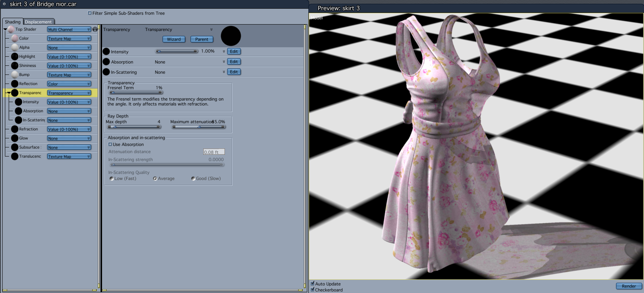
Task: Click the Translucency channel sphere icon
Action: [x=15, y=156]
